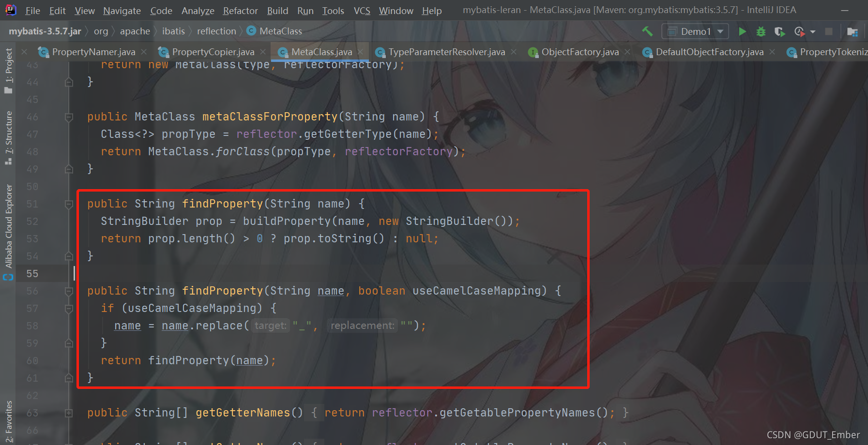Click the replace call on line 58
This screenshot has width=868, height=445.
(x=219, y=326)
